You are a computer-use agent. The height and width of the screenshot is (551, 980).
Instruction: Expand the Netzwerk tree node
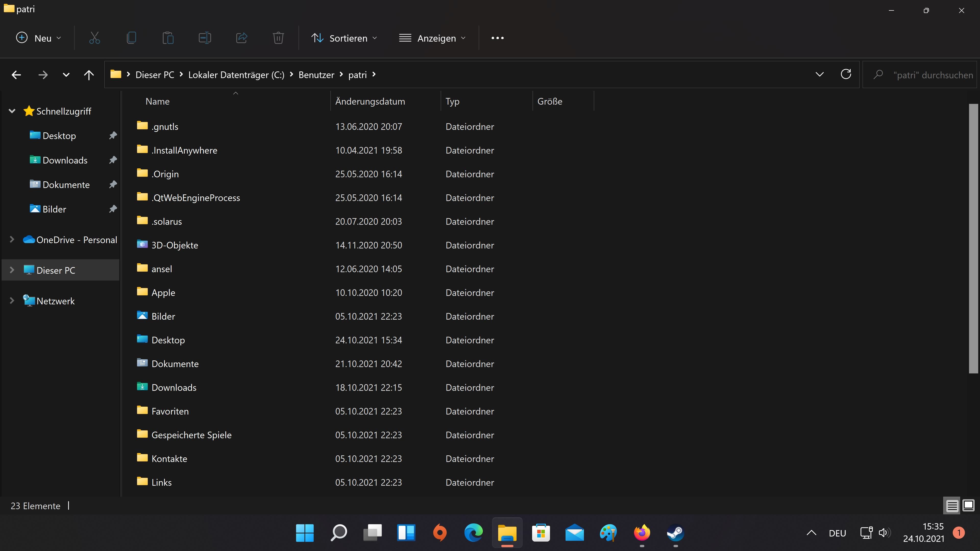click(x=12, y=300)
